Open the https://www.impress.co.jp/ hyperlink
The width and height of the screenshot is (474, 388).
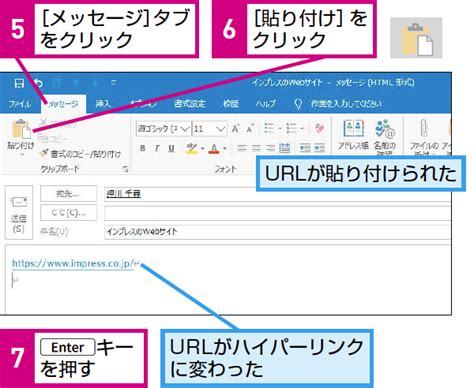pyautogui.click(x=73, y=263)
